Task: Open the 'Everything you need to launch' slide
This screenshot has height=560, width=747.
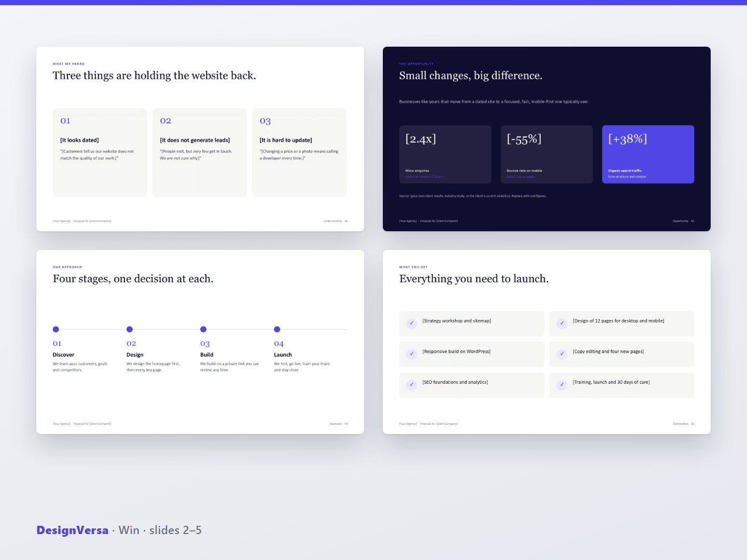Action: (547, 342)
